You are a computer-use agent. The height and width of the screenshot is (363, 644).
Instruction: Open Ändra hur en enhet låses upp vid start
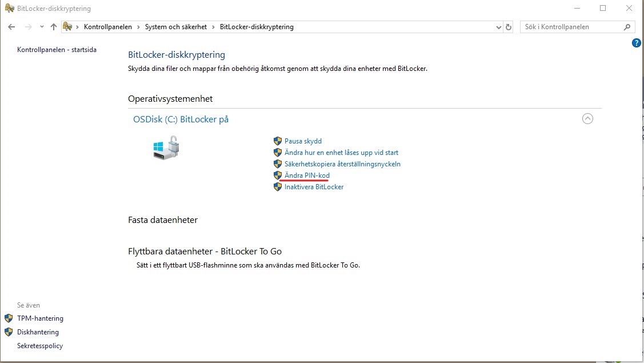(x=341, y=153)
